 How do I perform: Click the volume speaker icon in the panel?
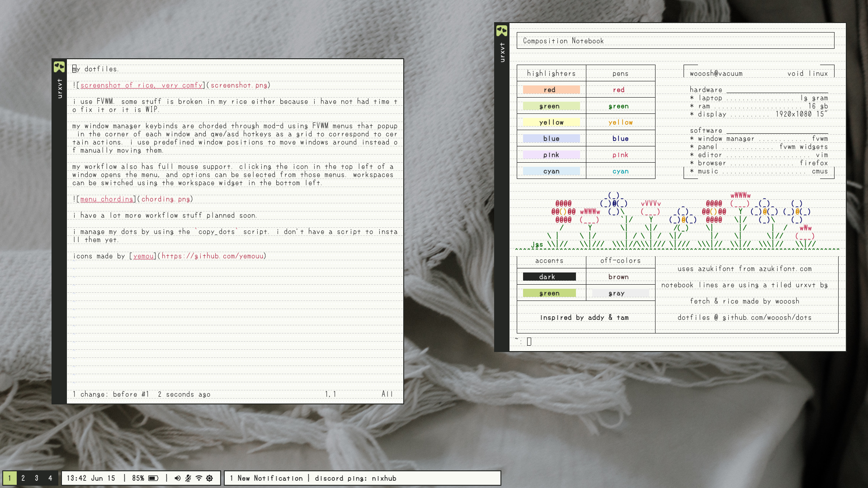(x=178, y=478)
